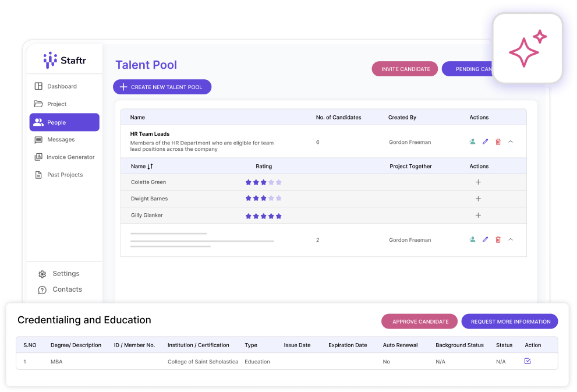Tick the action checkbox for MBA row

(528, 361)
